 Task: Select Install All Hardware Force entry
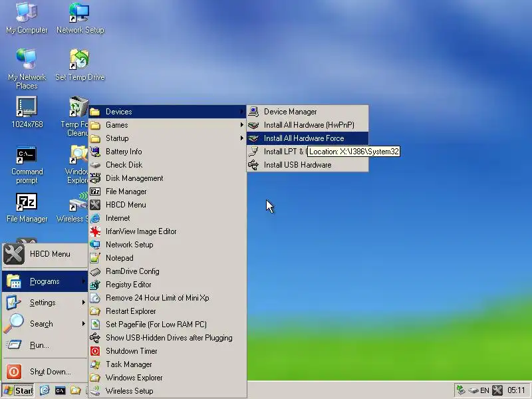307,138
